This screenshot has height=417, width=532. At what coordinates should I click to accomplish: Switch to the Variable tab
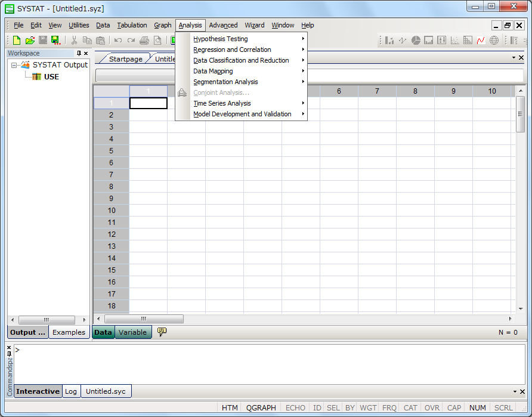(x=132, y=332)
